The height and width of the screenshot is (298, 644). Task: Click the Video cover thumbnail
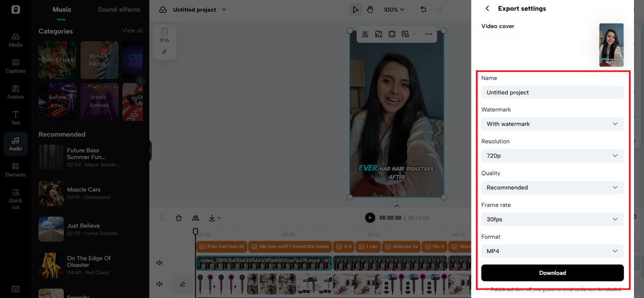pos(611,45)
